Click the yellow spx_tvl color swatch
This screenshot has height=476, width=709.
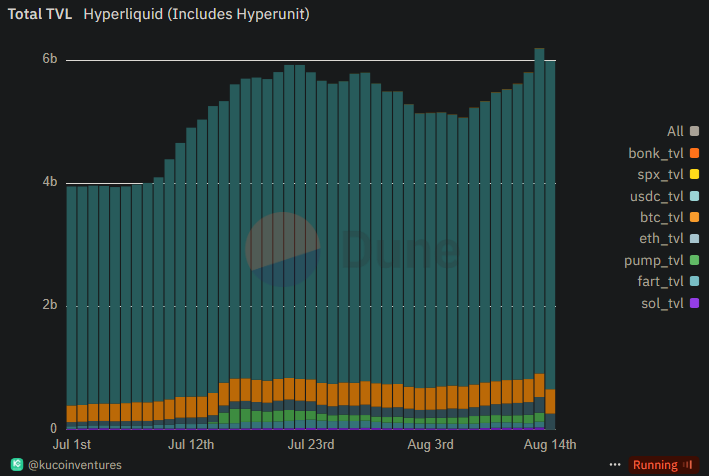[x=695, y=174]
